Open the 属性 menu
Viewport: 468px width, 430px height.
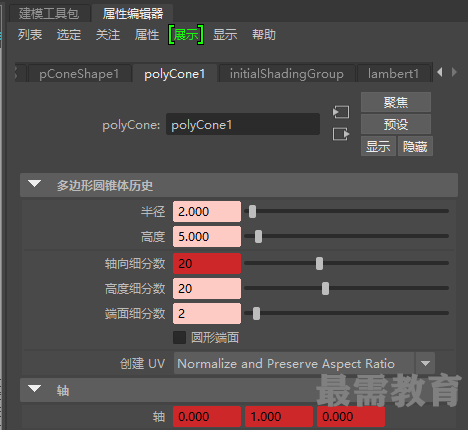coord(147,35)
